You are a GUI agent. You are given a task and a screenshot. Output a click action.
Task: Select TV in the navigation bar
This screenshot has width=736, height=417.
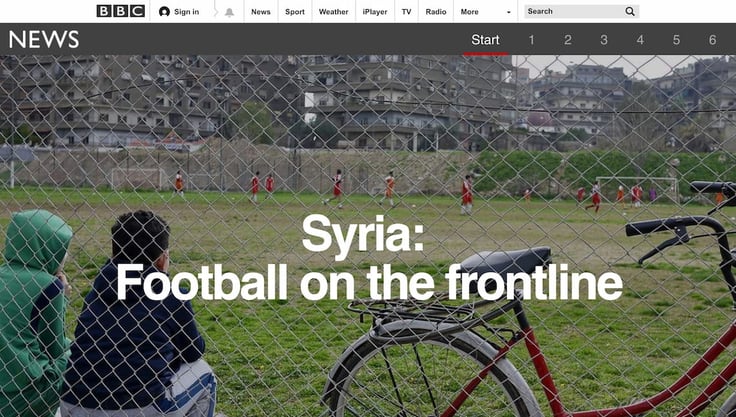coord(406,12)
